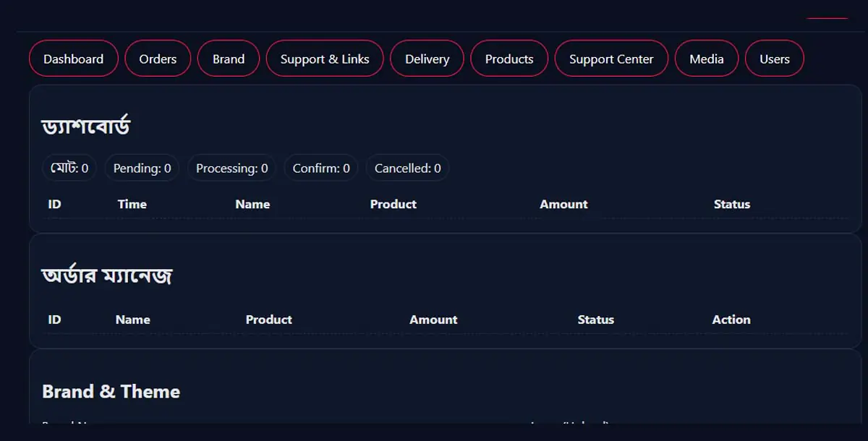This screenshot has height=441, width=868.
Task: Click the মোট: 0 total chip
Action: (69, 168)
